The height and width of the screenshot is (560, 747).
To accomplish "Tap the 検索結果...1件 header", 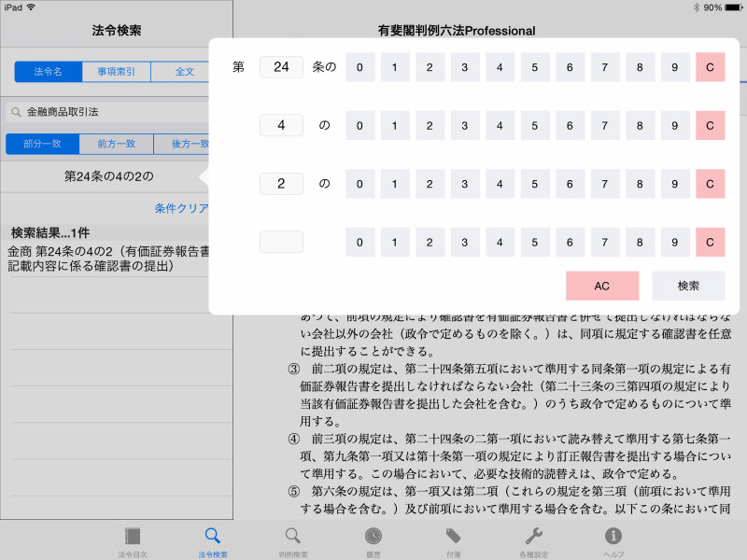I will (x=50, y=232).
